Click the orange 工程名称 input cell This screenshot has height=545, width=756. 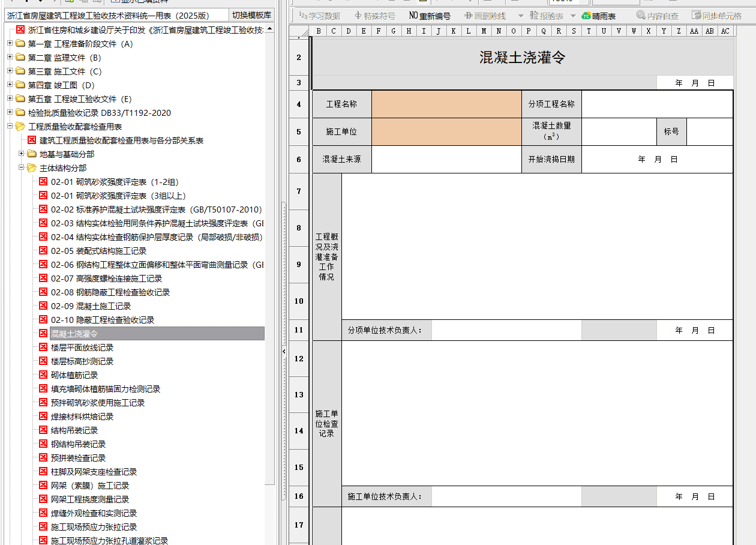click(446, 104)
